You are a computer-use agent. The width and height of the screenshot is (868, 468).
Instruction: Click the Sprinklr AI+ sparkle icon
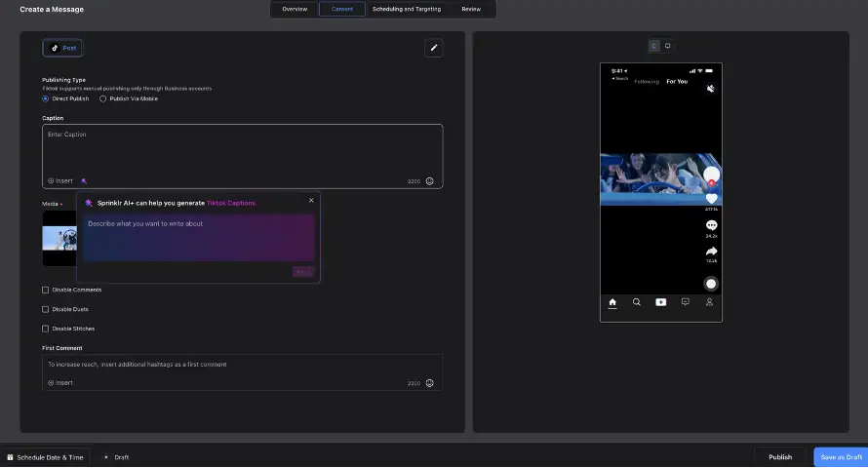[x=89, y=203]
